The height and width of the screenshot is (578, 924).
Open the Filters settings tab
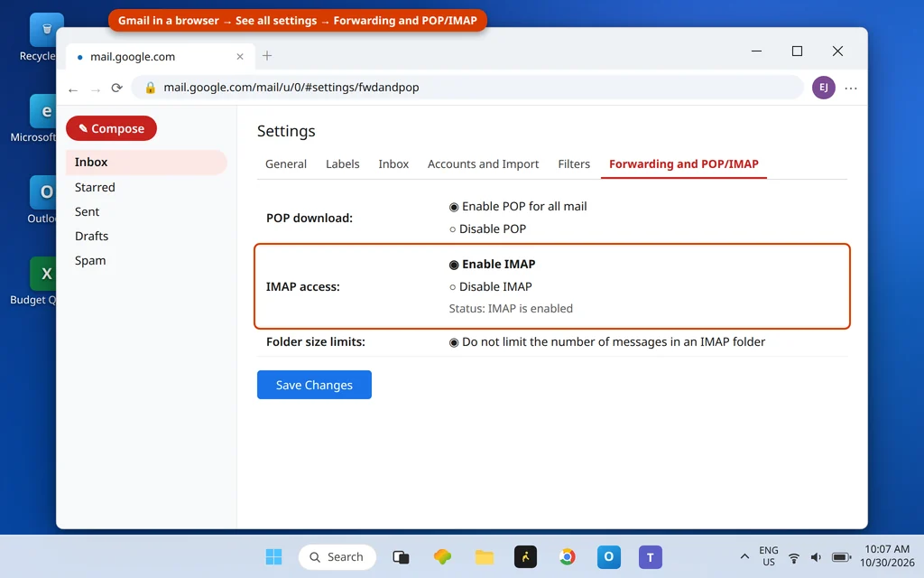click(574, 164)
